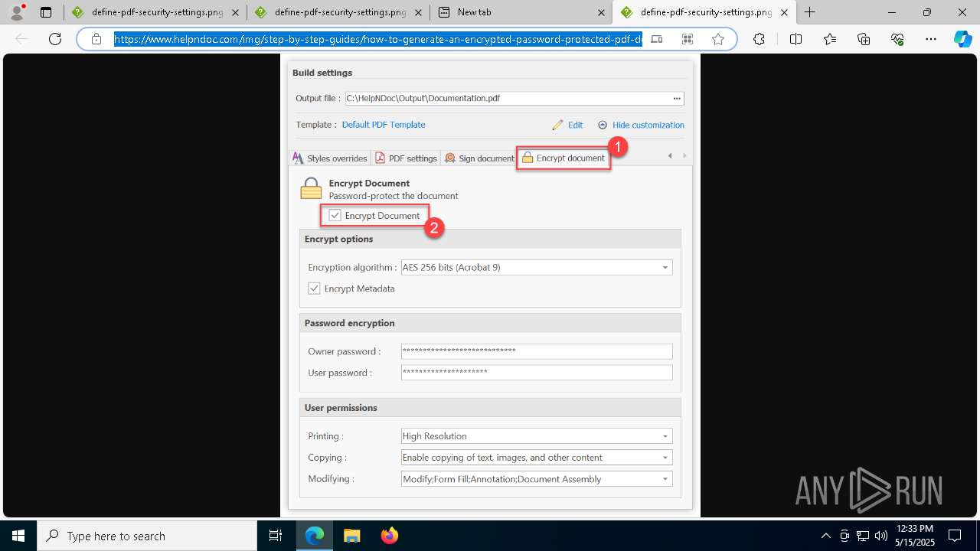This screenshot has height=551, width=980.
Task: Click the 'Password encryption' section header text
Action: (350, 323)
